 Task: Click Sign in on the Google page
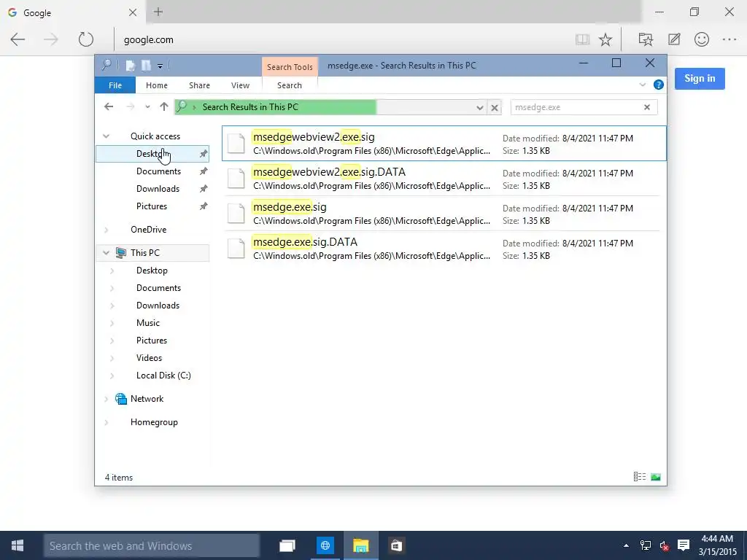(700, 79)
